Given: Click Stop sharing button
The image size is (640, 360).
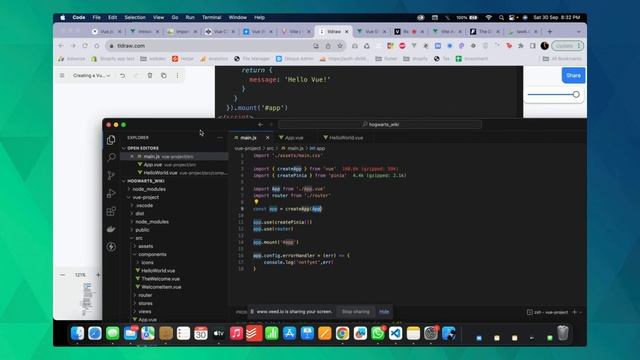Looking at the screenshot, I should pos(356,312).
